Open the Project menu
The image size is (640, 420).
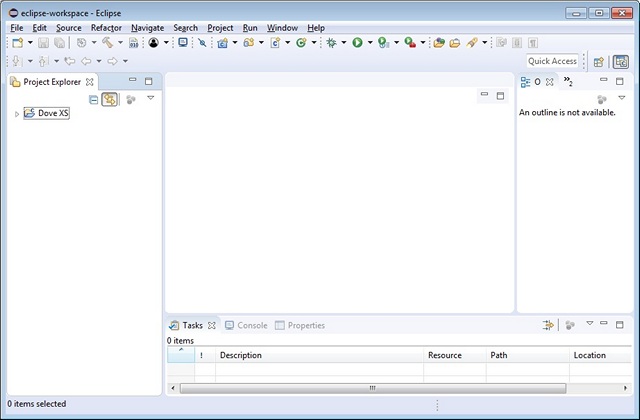(x=220, y=28)
